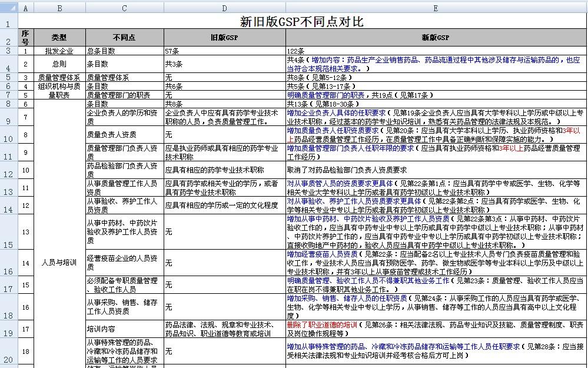
Task: Select the cell 从事验收、养护工作人员资质
Action: pos(125,205)
